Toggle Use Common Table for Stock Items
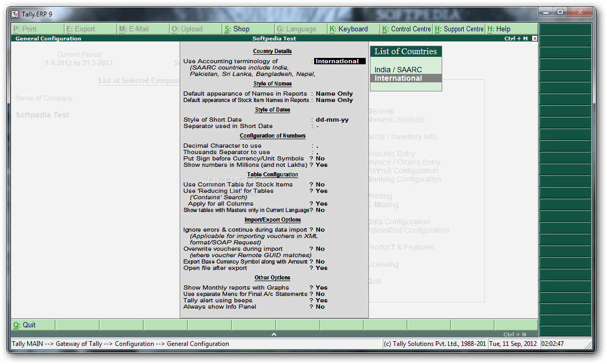607x364 pixels. pyautogui.click(x=320, y=184)
